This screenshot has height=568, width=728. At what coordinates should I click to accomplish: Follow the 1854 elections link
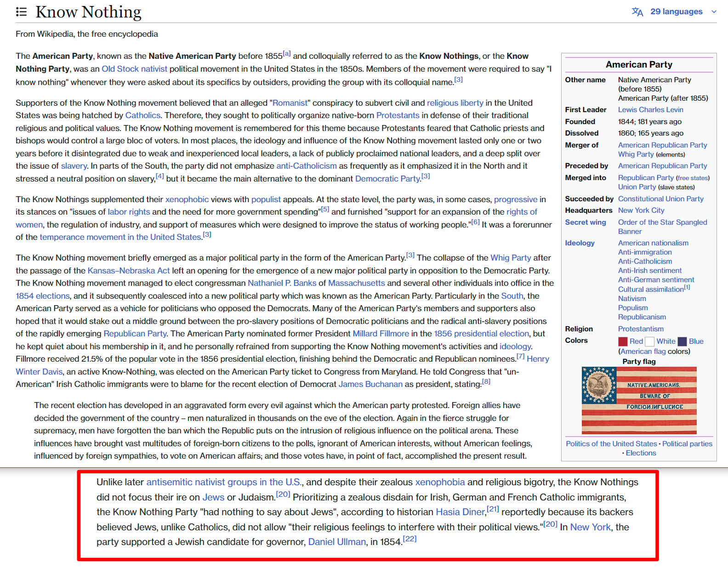pos(43,296)
